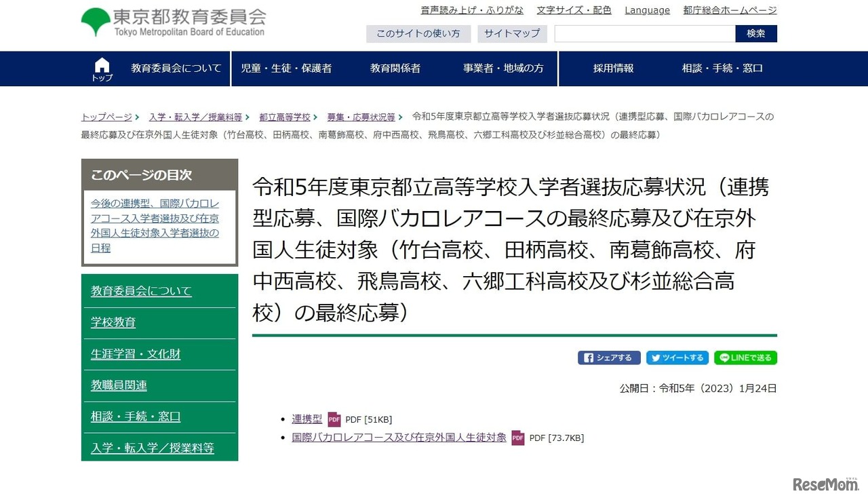Open the PDF icon next to 連携型
868x500 pixels.
(334, 419)
